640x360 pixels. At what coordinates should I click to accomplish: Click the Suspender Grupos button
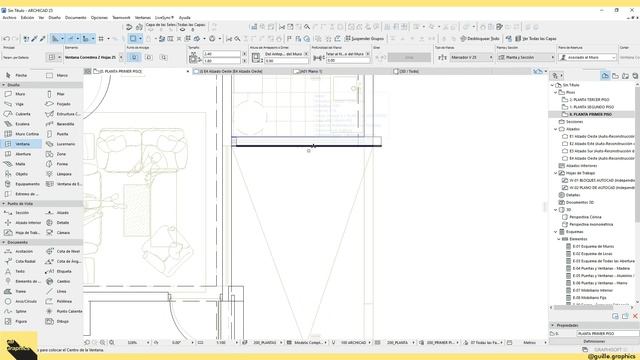[364, 39]
